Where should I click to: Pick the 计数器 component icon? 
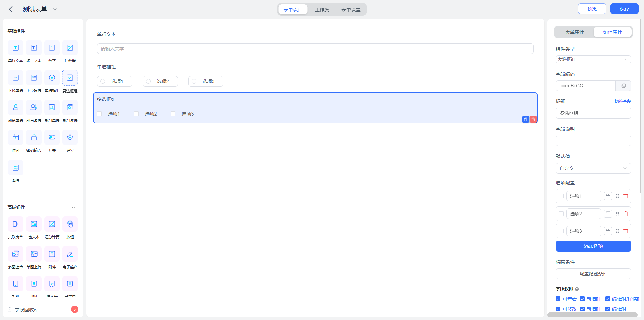point(70,48)
